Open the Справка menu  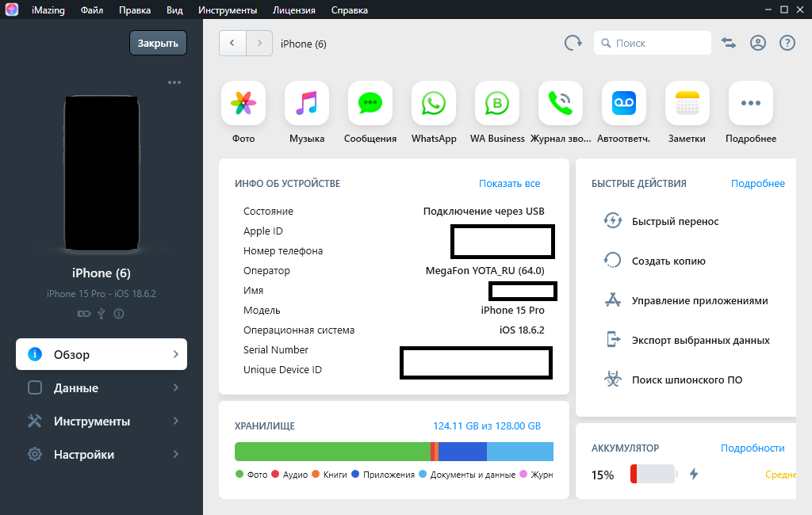pyautogui.click(x=349, y=10)
